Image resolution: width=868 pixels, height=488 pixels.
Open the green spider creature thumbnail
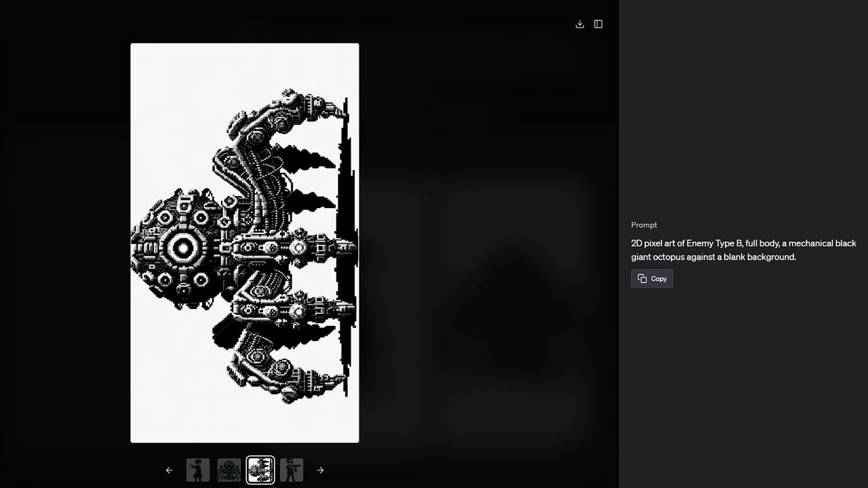(x=229, y=470)
